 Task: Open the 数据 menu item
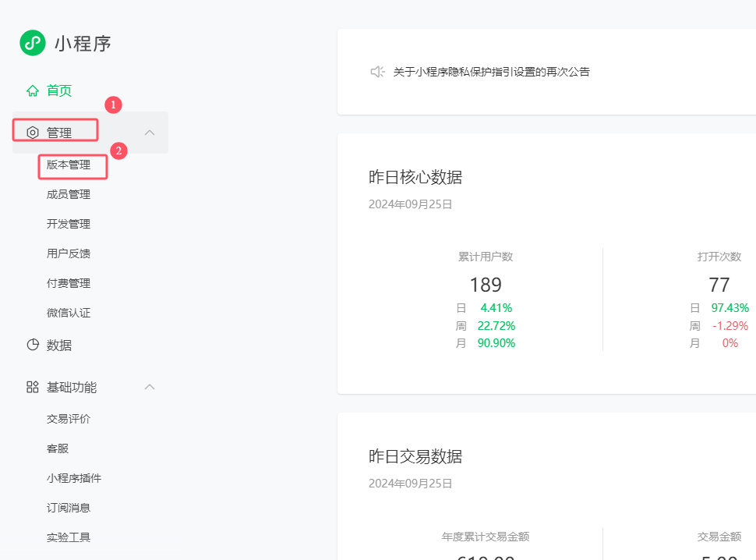coord(59,345)
